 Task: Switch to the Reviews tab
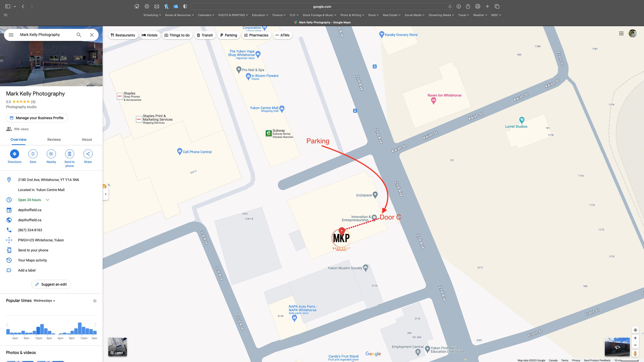[x=54, y=140]
